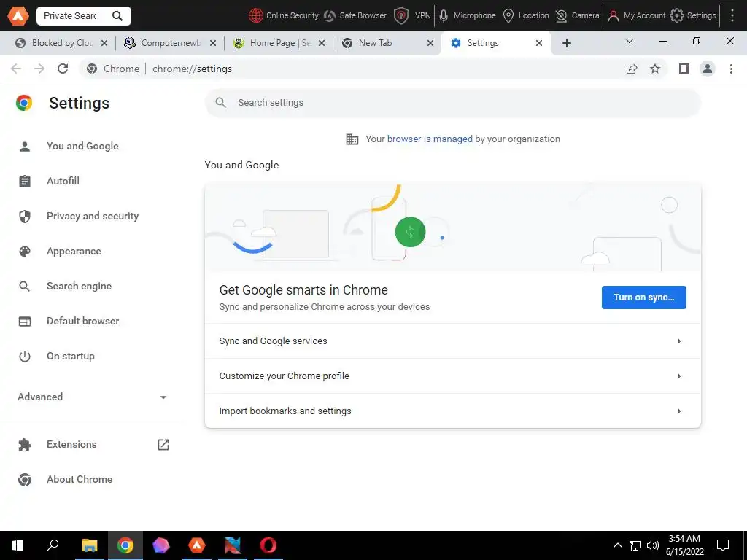
Task: Open Autofill settings in sidebar
Action: (x=63, y=181)
